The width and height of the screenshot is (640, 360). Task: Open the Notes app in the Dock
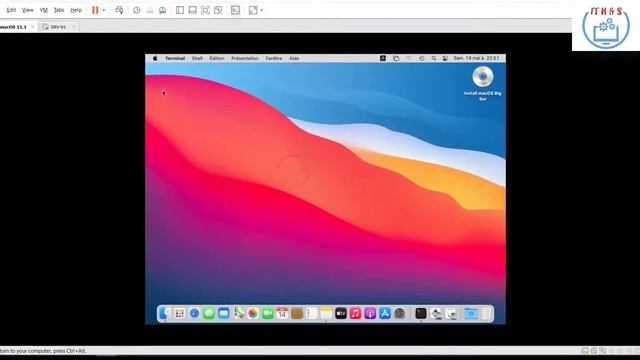click(x=326, y=313)
